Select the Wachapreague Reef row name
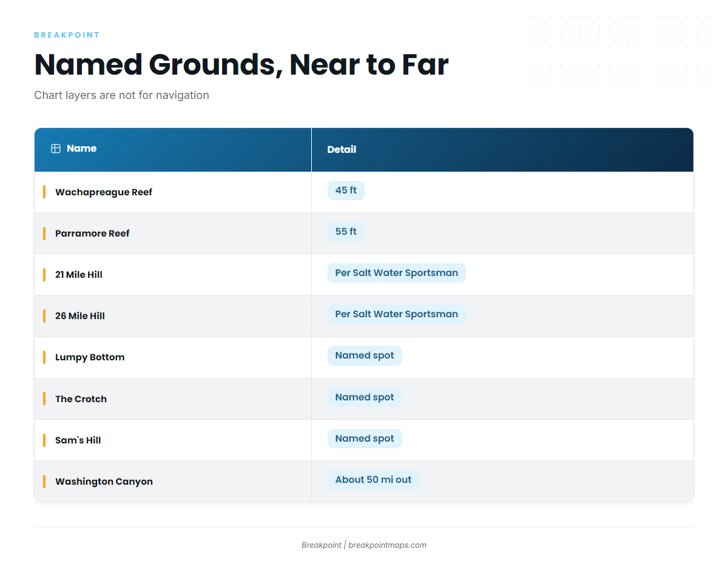728x566 pixels. click(104, 192)
